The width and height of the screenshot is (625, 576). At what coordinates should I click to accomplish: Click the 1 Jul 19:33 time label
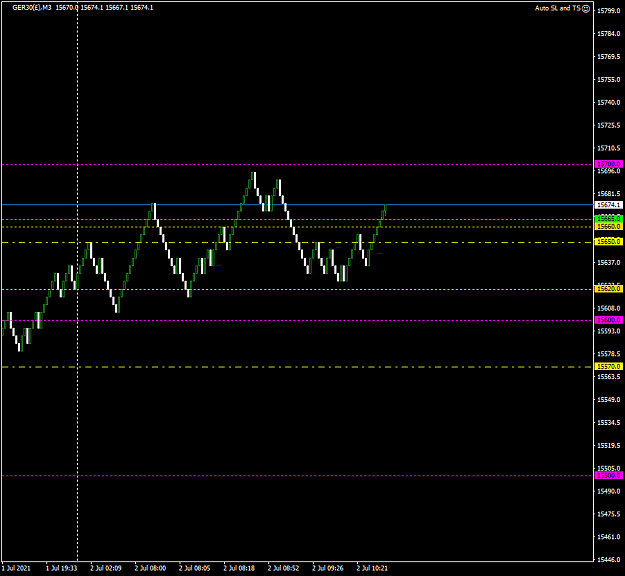62,568
